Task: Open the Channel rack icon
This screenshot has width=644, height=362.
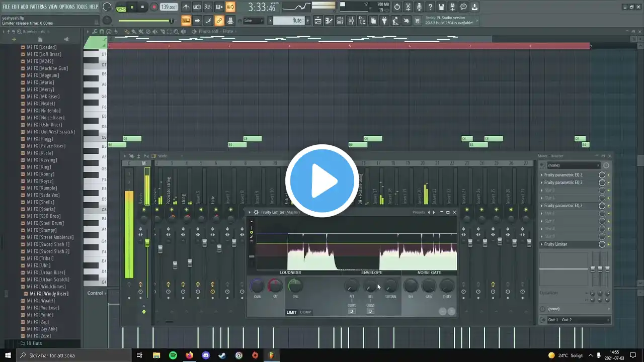Action: click(x=340, y=21)
